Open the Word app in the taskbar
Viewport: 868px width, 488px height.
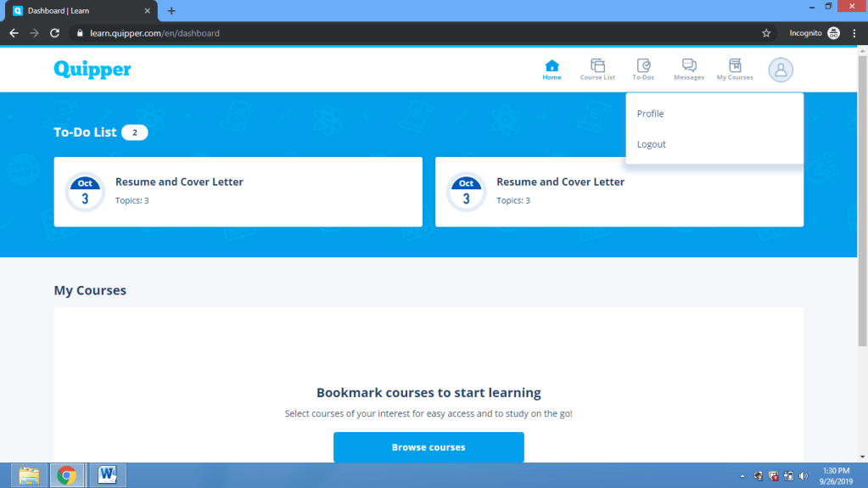pyautogui.click(x=108, y=475)
